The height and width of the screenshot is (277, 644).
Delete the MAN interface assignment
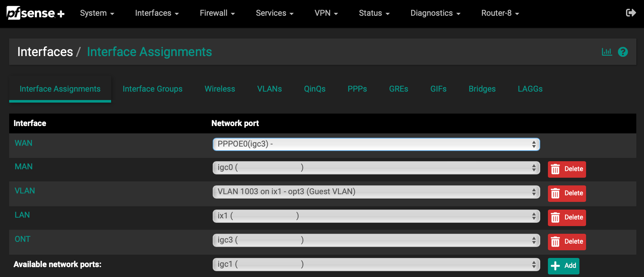click(567, 169)
